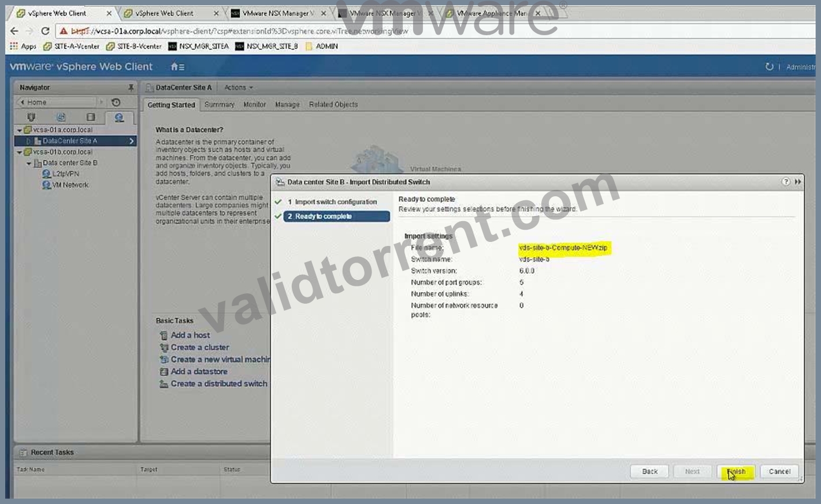The width and height of the screenshot is (821, 504).
Task: Click the Finish button in the import wizard
Action: click(735, 472)
